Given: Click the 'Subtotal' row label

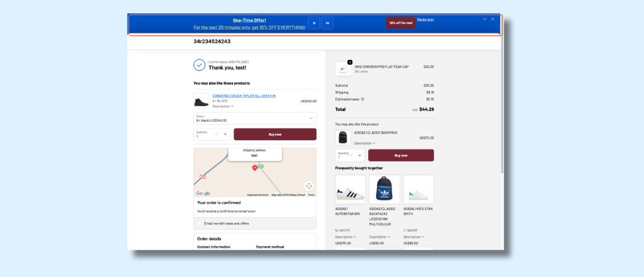Looking at the screenshot, I should point(342,85).
